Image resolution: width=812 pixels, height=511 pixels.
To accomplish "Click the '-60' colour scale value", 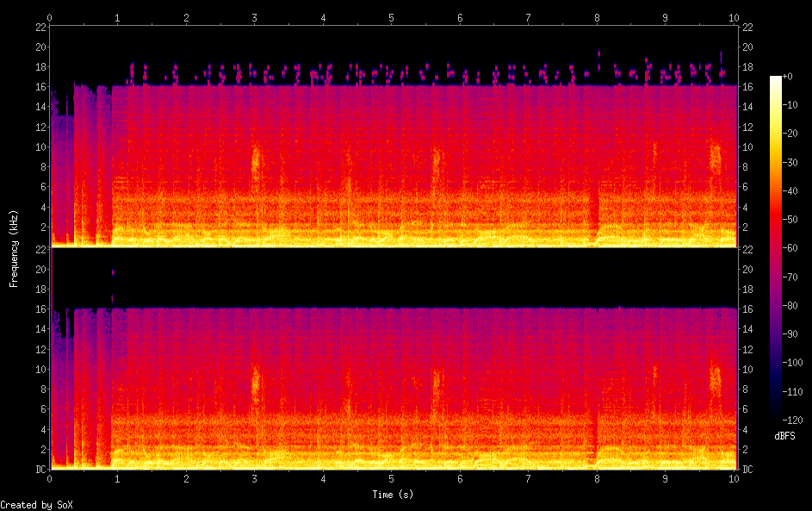I will pyautogui.click(x=790, y=247).
